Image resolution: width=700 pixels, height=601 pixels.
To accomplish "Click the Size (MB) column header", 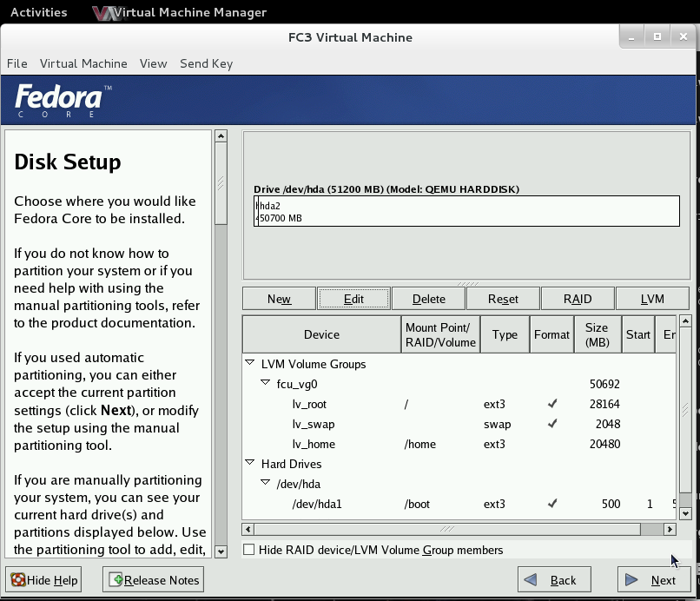I will click(x=598, y=334).
